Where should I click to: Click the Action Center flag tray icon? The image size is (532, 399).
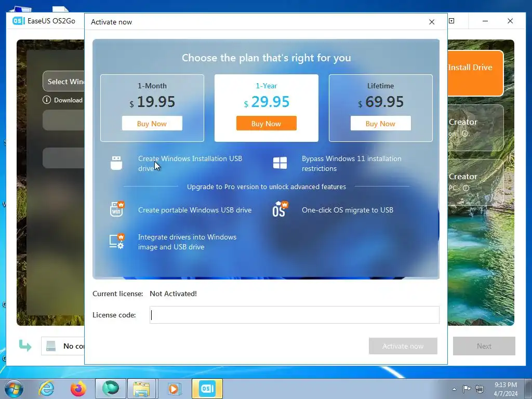tap(467, 389)
